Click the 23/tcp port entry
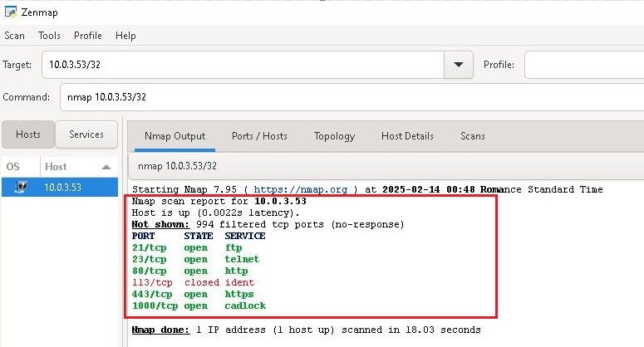 point(149,259)
